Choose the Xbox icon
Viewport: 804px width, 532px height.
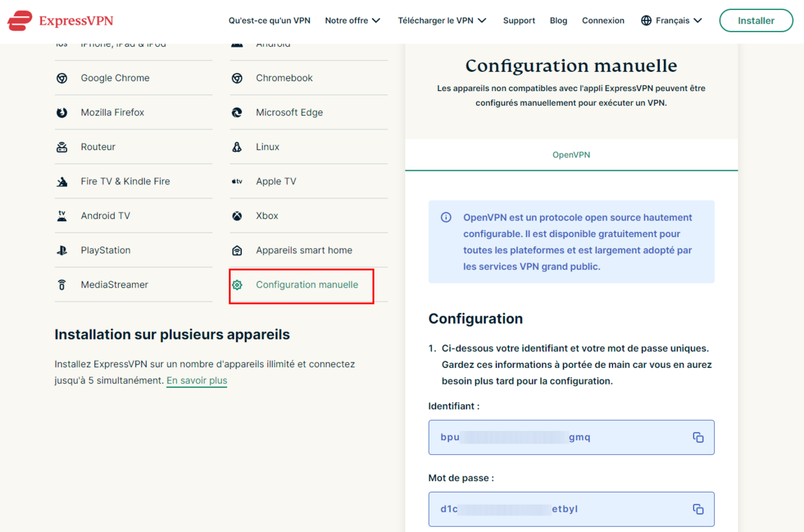(237, 216)
